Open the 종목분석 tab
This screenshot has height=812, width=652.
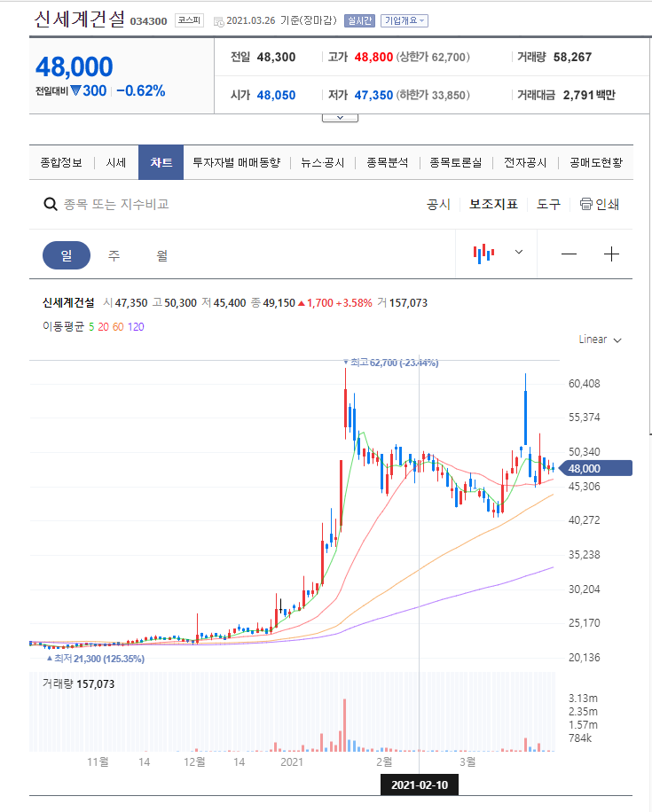click(x=387, y=162)
